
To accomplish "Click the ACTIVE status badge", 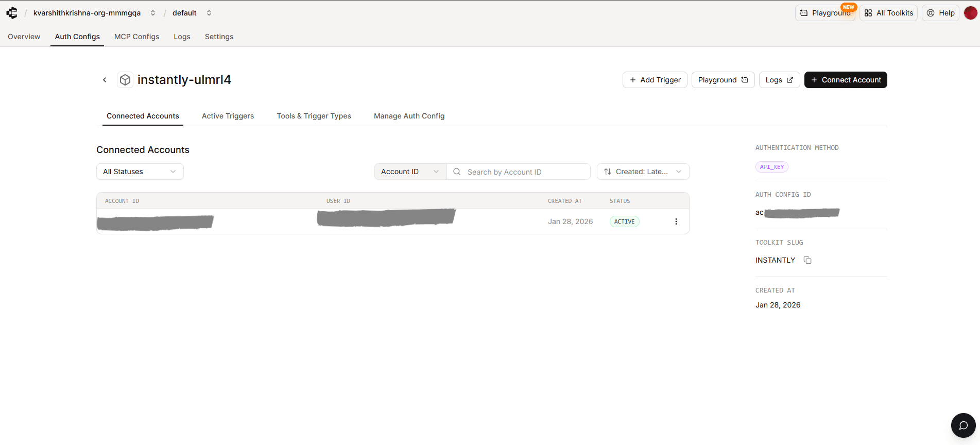I will click(x=624, y=221).
